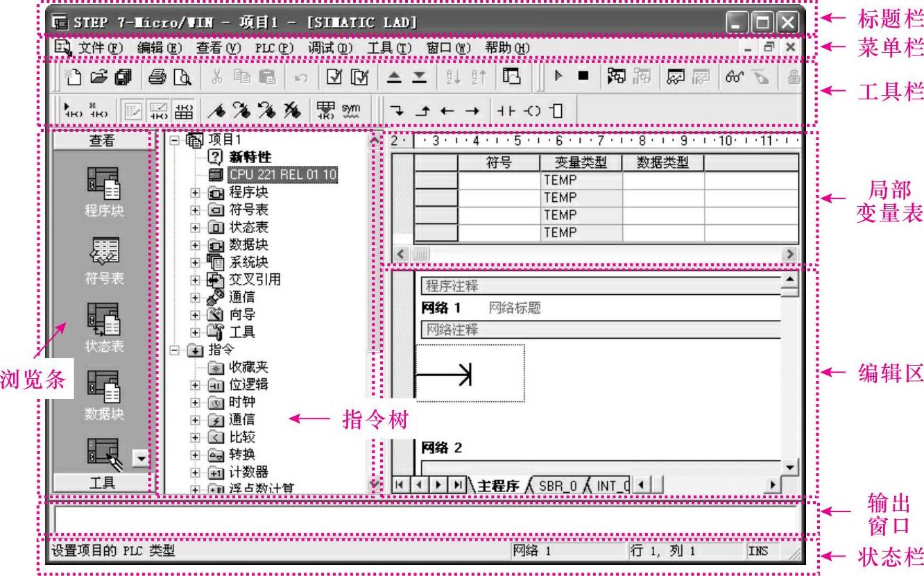The height and width of the screenshot is (576, 924).
Task: Clear all bookmarks with the crossed-flag icon
Action: tap(291, 110)
